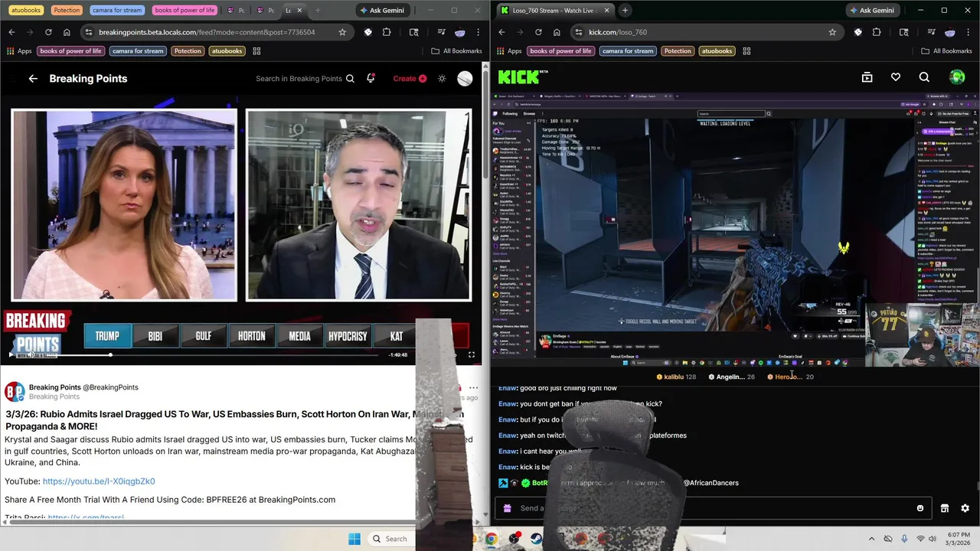Jump to the HORTON chapter
Image resolution: width=980 pixels, height=551 pixels.
click(x=252, y=336)
